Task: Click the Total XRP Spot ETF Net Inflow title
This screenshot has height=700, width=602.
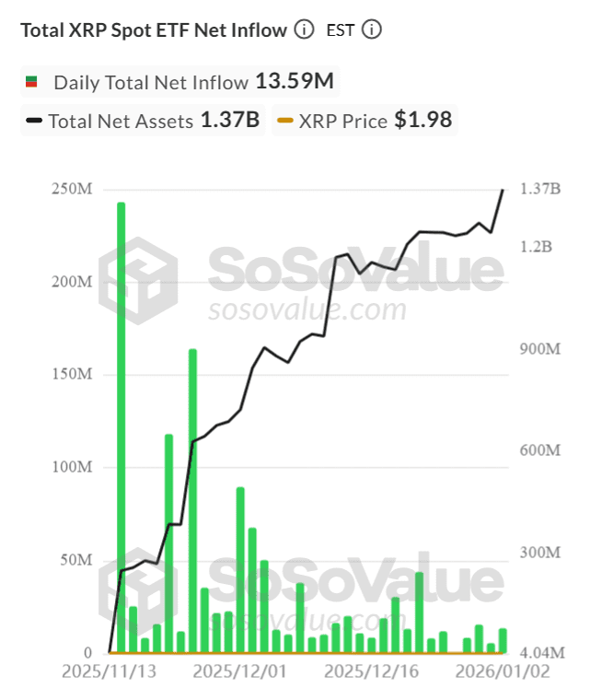Action: click(154, 30)
